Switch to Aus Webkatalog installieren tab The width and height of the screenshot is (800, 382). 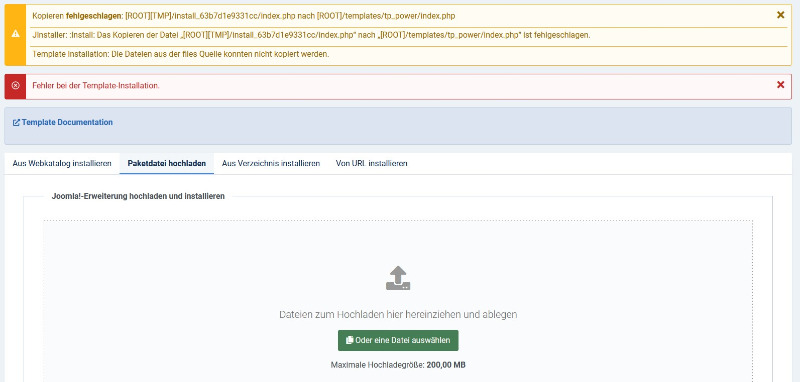pyautogui.click(x=62, y=164)
